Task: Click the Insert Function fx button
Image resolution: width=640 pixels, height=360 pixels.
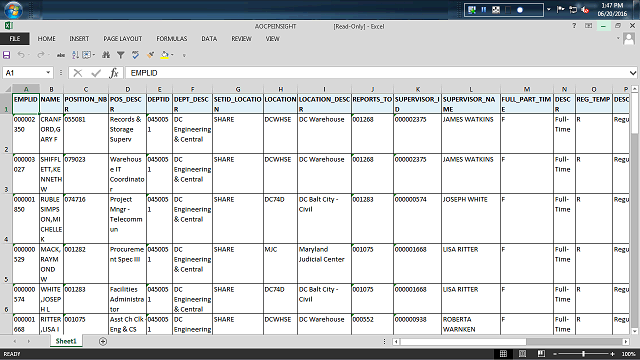Action: pyautogui.click(x=114, y=73)
